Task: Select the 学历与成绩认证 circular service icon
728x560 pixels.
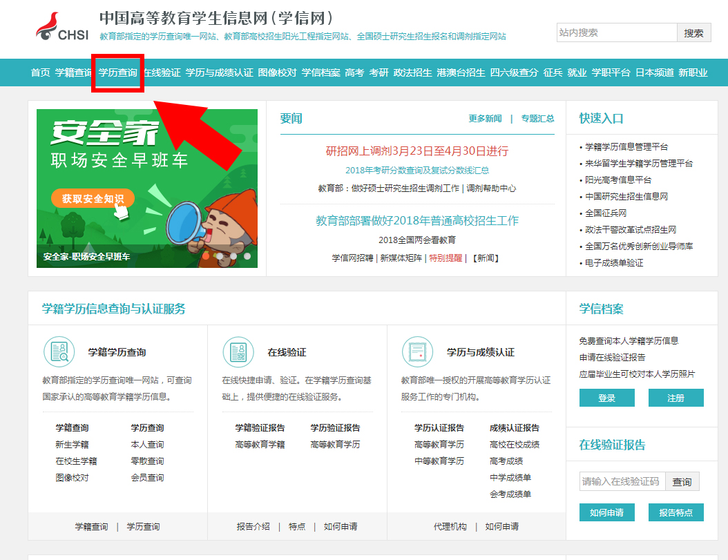Action: (417, 351)
